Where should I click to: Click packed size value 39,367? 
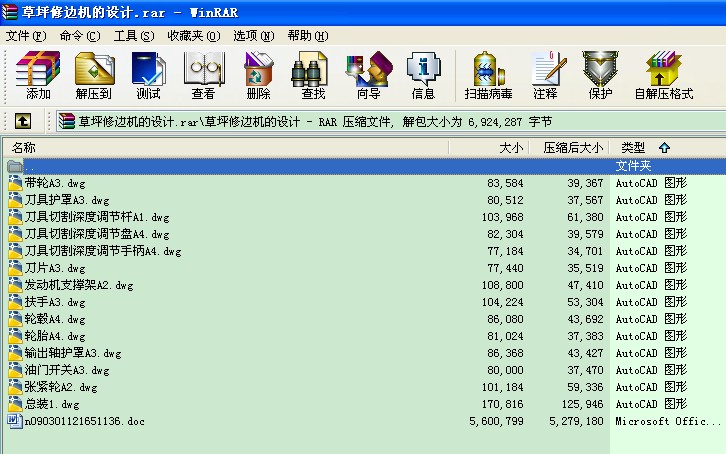coord(585,183)
